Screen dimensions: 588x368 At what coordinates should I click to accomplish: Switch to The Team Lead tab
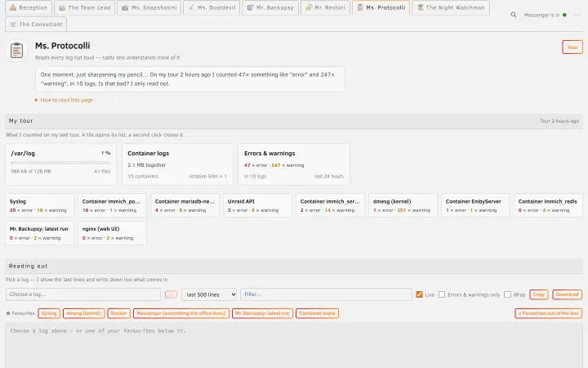coord(85,7)
